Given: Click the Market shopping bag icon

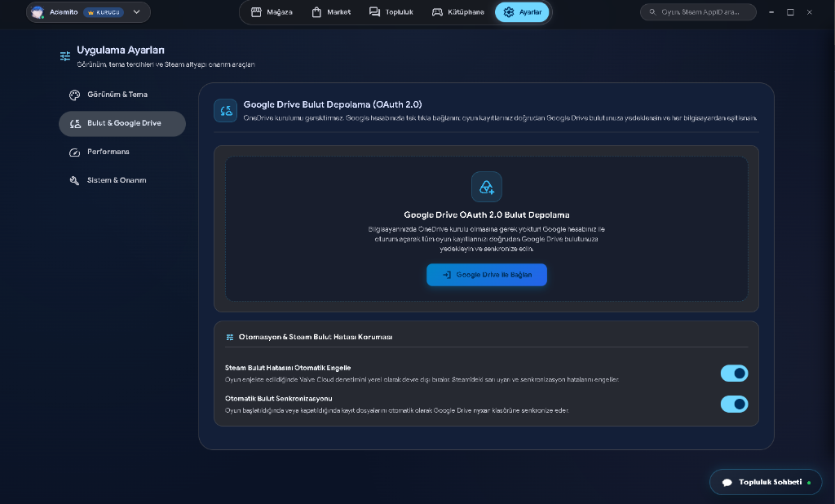Looking at the screenshot, I should [x=316, y=11].
